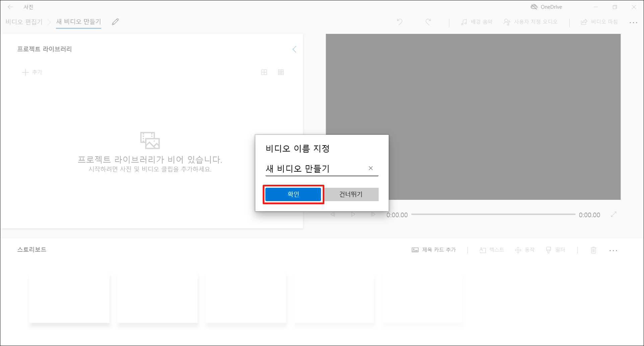The width and height of the screenshot is (644, 346).
Task: Clear video name with X button
Action: click(x=371, y=168)
